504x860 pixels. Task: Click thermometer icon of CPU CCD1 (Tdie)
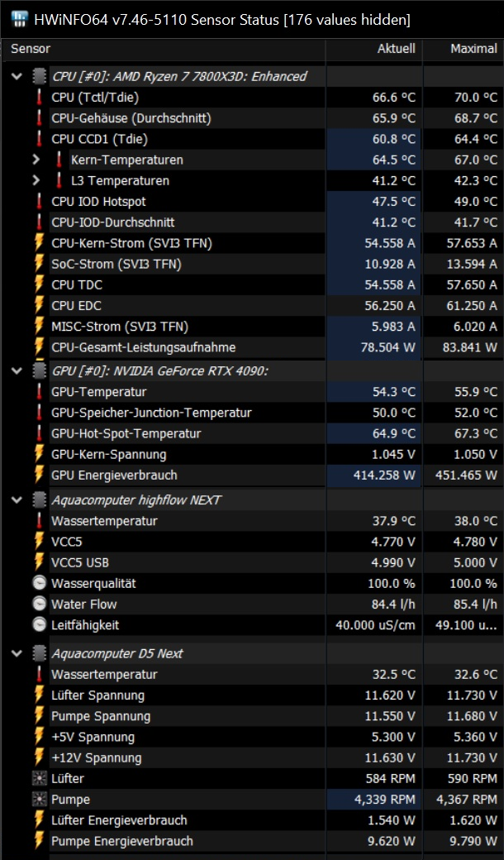tap(39, 139)
